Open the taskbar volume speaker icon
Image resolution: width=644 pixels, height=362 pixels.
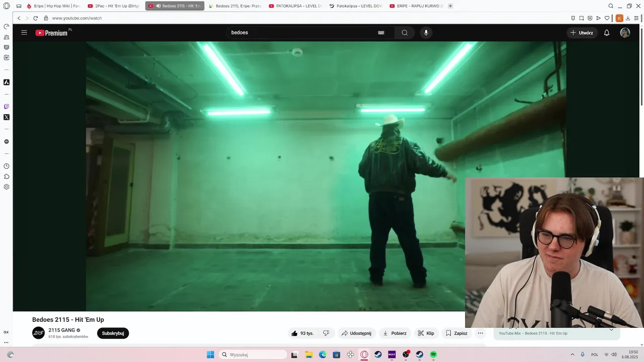(x=614, y=354)
